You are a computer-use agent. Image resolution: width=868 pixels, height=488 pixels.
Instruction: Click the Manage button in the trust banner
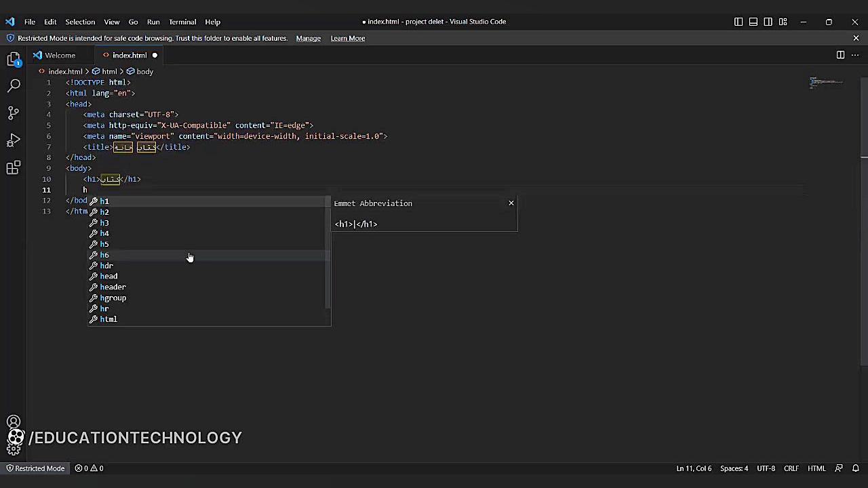(308, 38)
